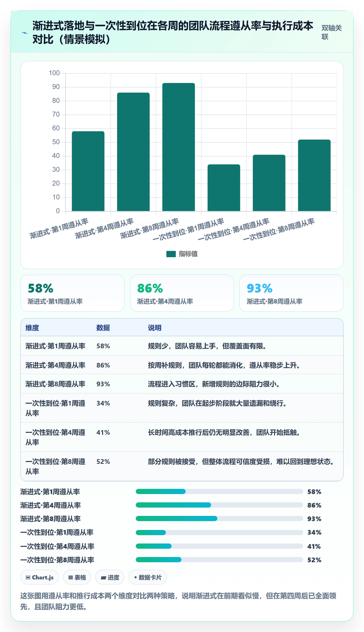Select table row 渐进式·第1周遵从率
364x632 pixels.
[x=182, y=346]
